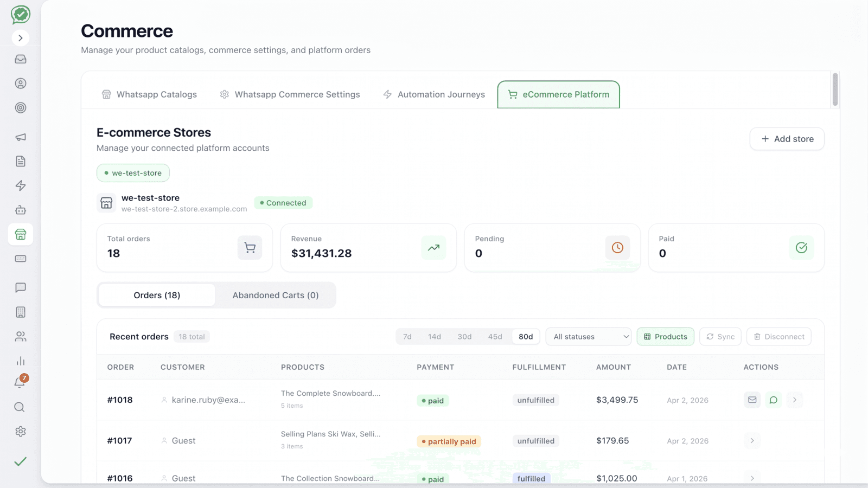Click the Products button
868x488 pixels.
click(x=666, y=337)
